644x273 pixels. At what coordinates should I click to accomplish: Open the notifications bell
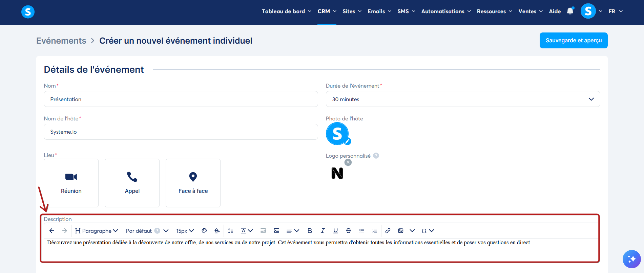coord(570,11)
